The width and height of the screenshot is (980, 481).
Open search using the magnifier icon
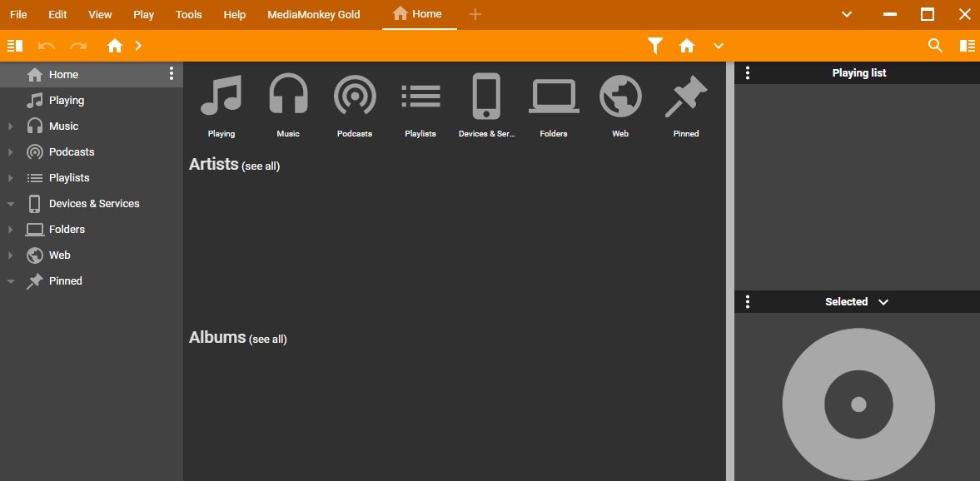coord(935,46)
